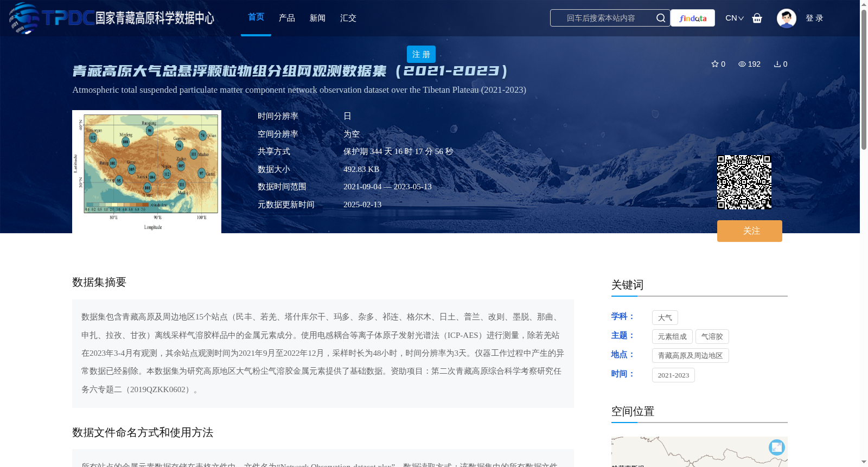Open the 新闻 navigation menu
868x467 pixels.
coord(317,18)
